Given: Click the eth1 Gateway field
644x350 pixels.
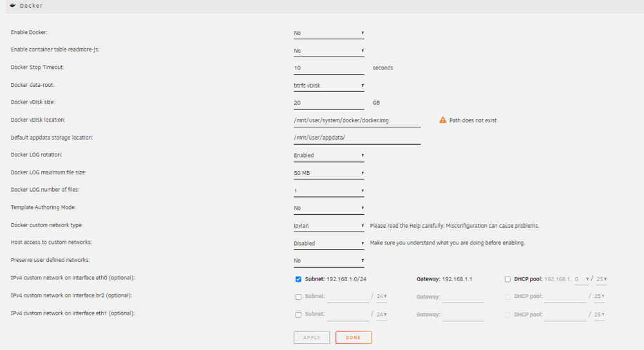Looking at the screenshot, I should point(463,315).
